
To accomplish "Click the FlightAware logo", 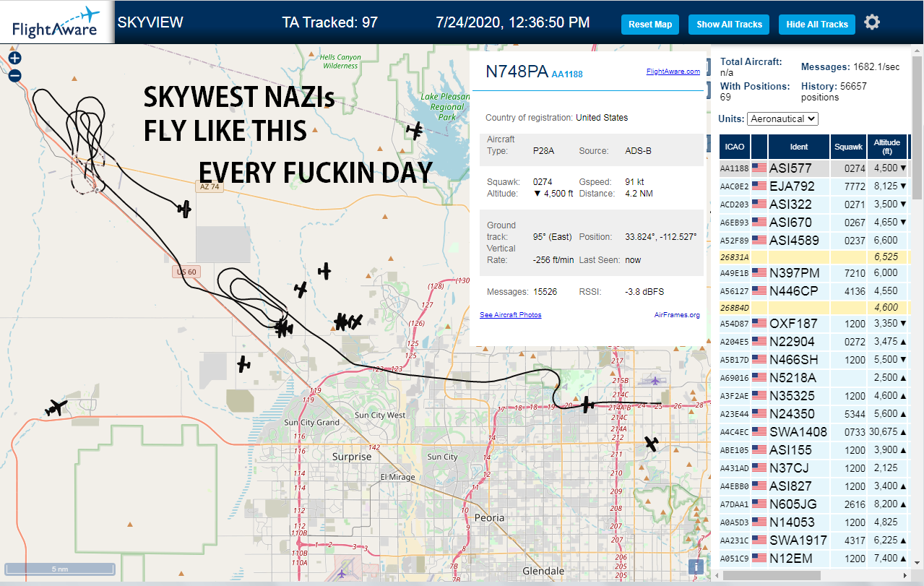I will 56,22.
